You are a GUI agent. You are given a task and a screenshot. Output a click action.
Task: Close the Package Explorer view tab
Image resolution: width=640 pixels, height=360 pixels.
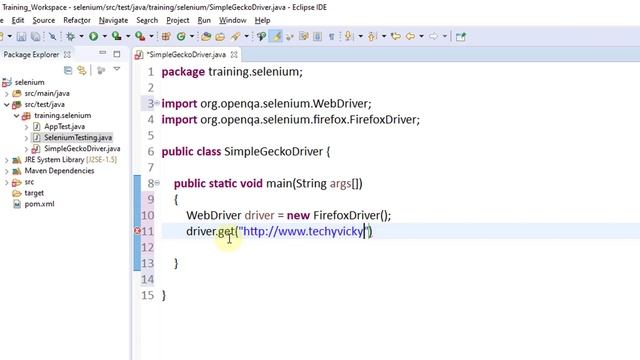(67, 54)
